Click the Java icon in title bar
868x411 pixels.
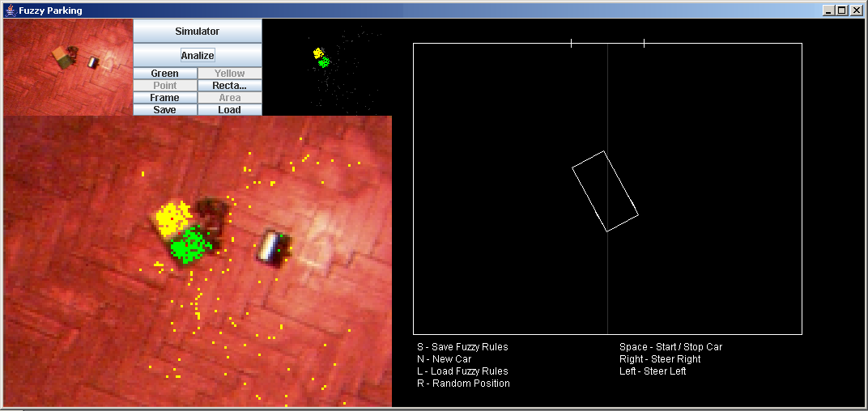10,10
